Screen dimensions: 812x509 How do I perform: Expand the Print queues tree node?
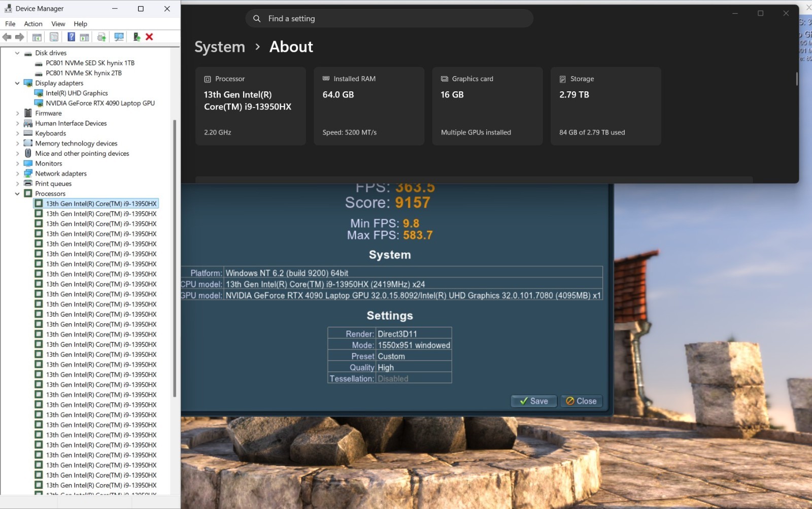(17, 184)
